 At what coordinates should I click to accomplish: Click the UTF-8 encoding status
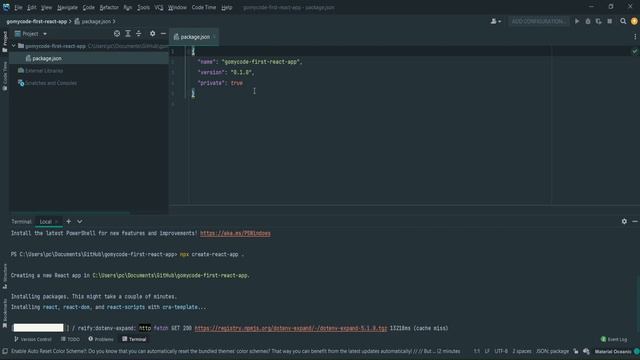pos(501,351)
